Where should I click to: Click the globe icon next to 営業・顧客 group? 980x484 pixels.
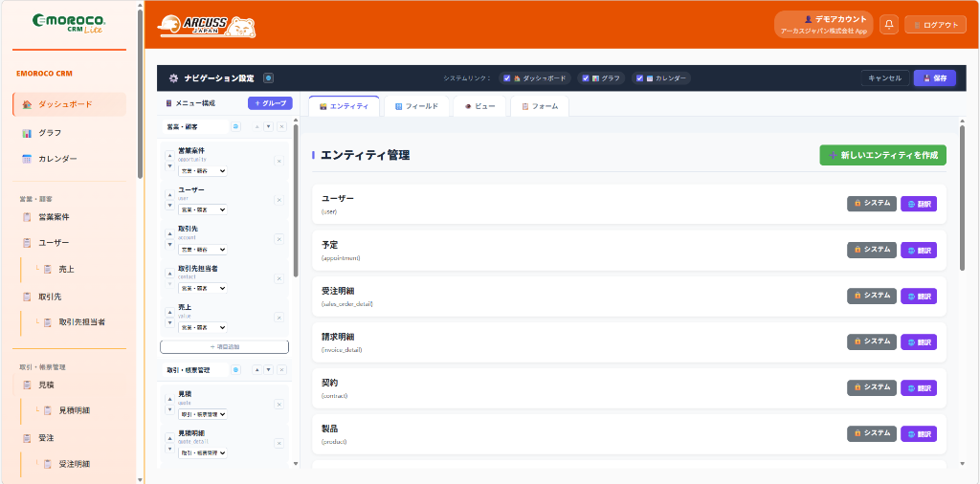coord(236,127)
